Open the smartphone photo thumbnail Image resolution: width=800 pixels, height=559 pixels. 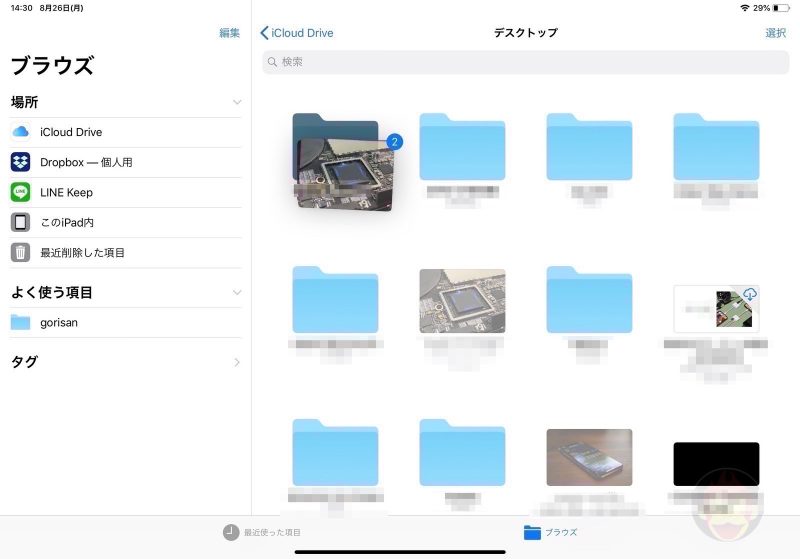[589, 457]
